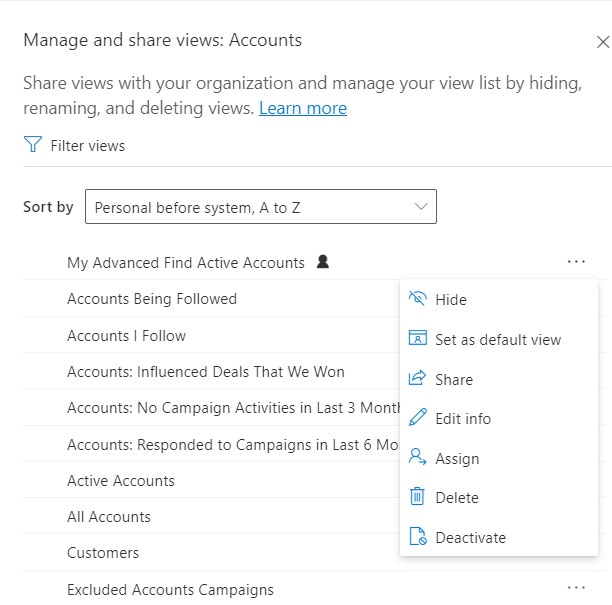Click the Delete trash can icon
Viewport: 612px width, 605px height.
pyautogui.click(x=417, y=496)
